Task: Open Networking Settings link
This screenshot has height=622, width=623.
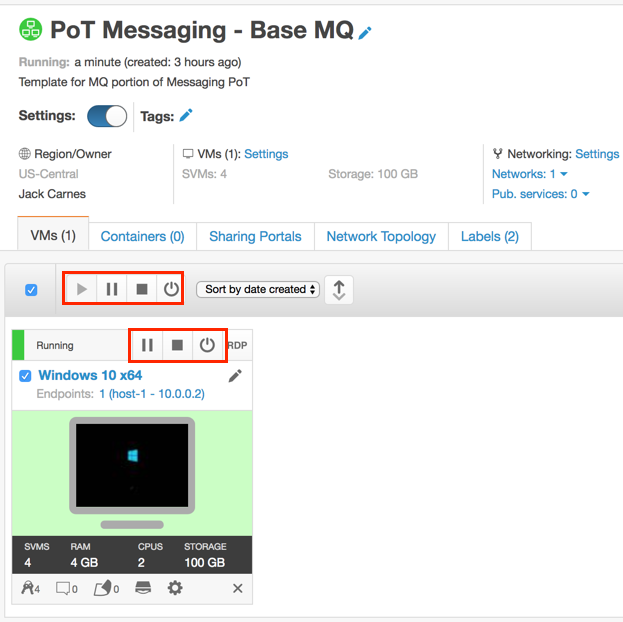Action: [x=597, y=154]
